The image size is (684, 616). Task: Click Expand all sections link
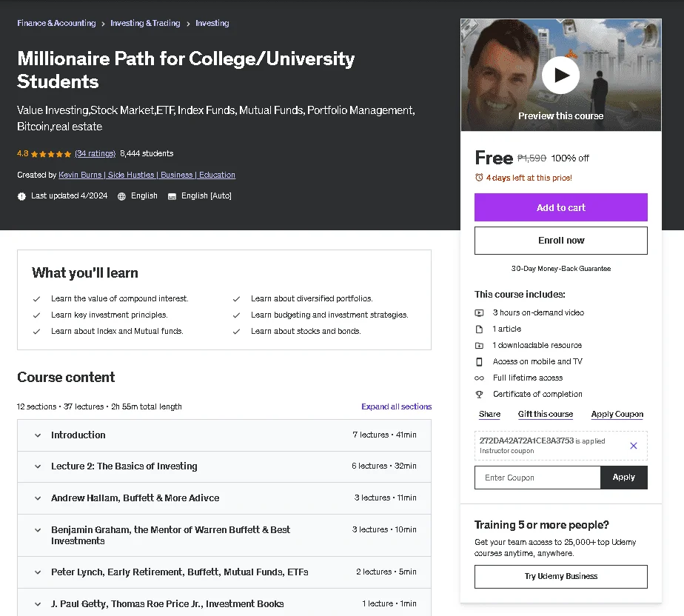coord(396,406)
